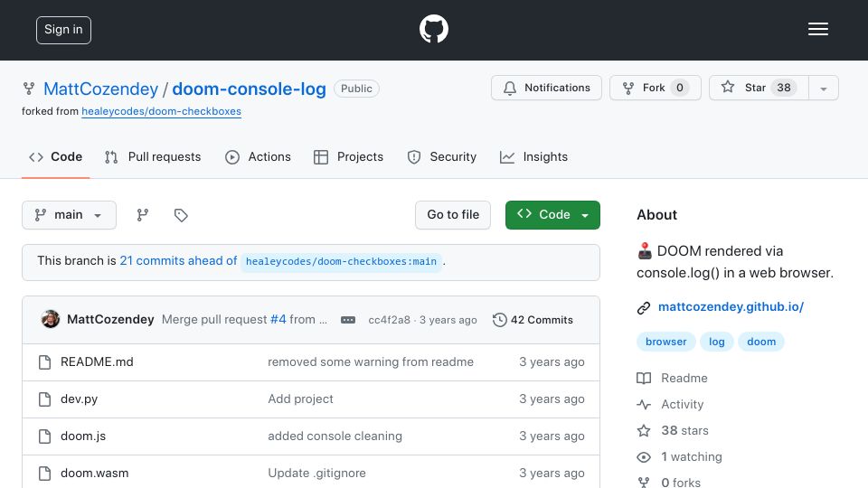
Task: Click the README.md file icon
Action: [x=45, y=361]
